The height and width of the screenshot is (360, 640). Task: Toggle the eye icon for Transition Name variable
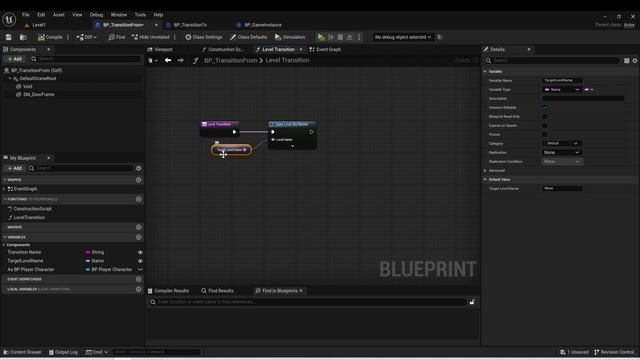point(140,253)
